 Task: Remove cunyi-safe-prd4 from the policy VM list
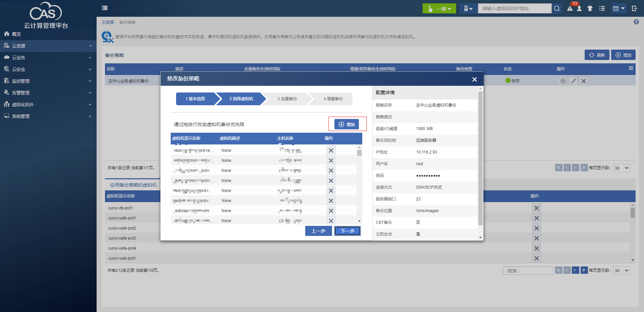(537, 248)
